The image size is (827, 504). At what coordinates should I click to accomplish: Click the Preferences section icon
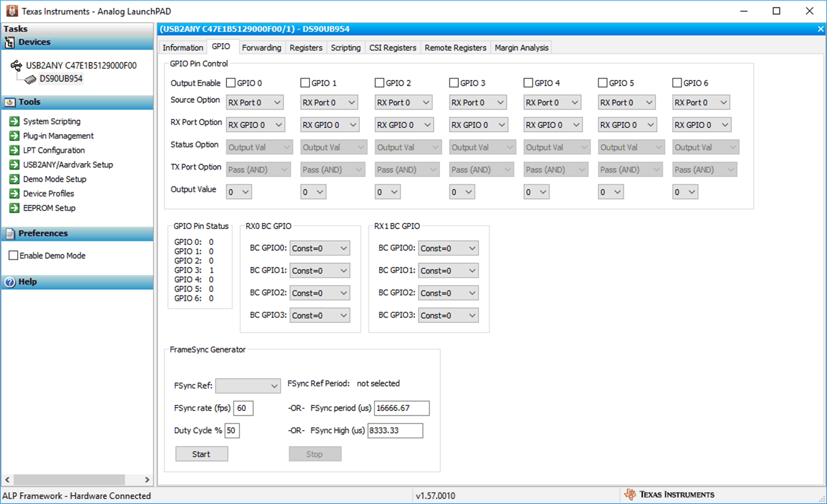[x=9, y=233]
